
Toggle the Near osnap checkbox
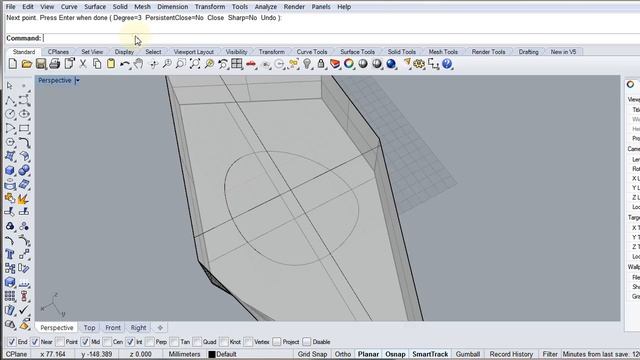tap(35, 342)
